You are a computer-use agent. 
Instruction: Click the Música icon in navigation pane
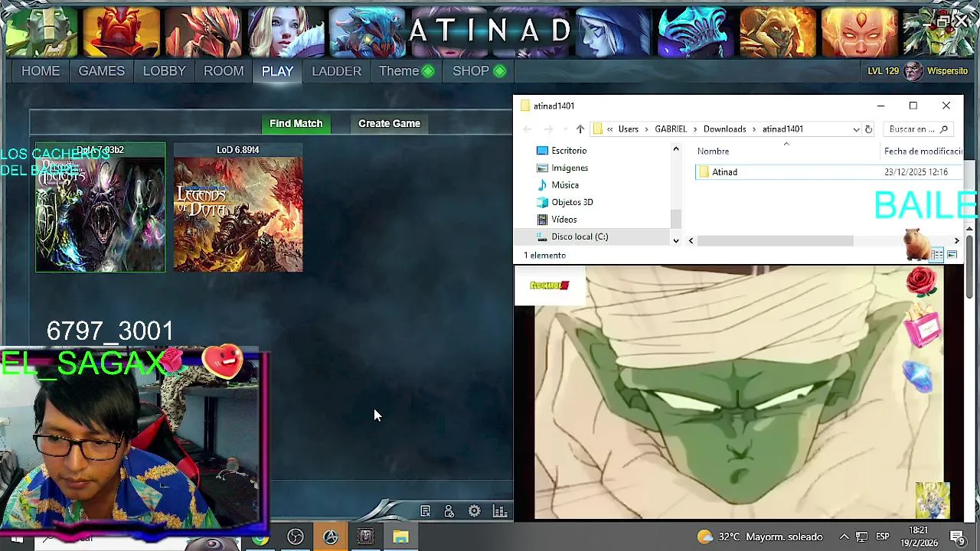pyautogui.click(x=543, y=185)
